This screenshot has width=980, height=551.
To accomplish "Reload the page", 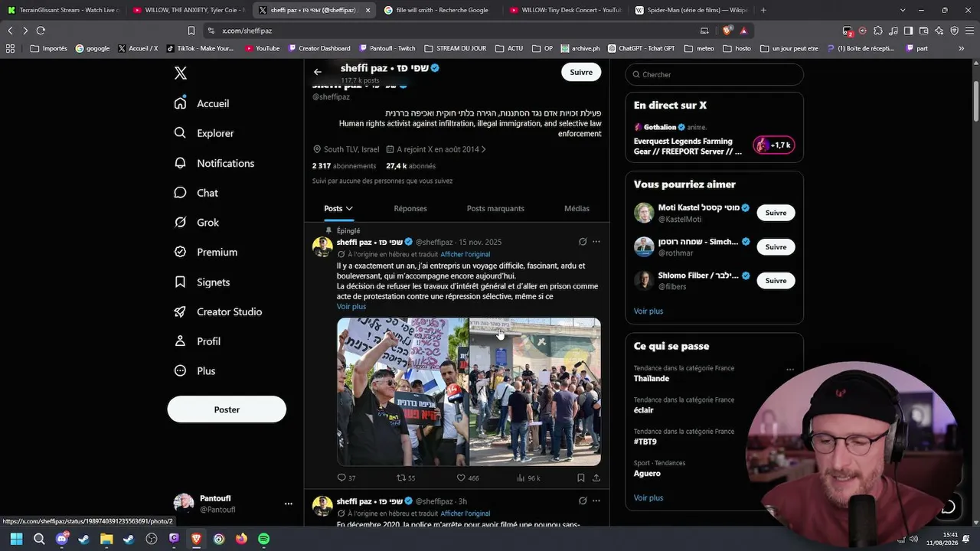I will tap(41, 31).
